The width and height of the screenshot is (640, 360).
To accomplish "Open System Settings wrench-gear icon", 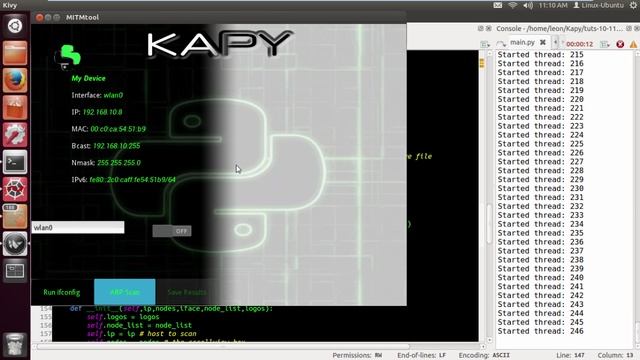I will (x=15, y=135).
